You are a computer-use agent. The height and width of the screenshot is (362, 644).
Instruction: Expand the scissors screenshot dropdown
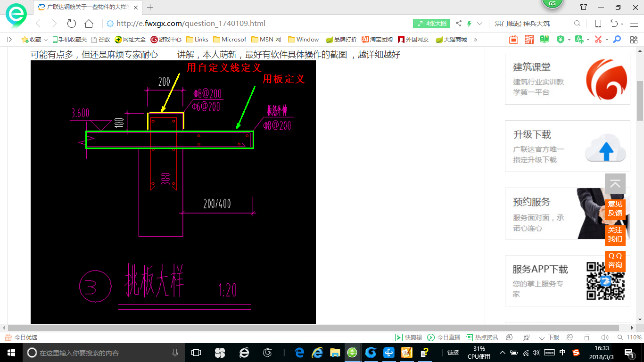pos(607,40)
